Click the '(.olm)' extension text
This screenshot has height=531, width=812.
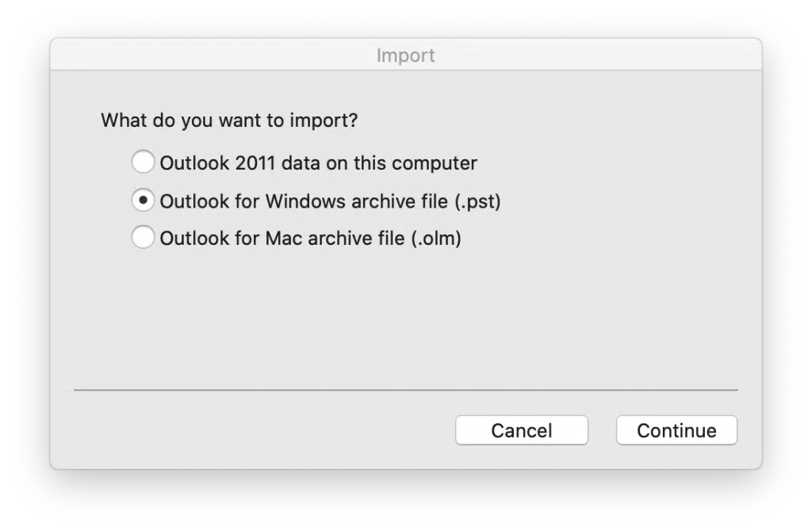coord(436,239)
